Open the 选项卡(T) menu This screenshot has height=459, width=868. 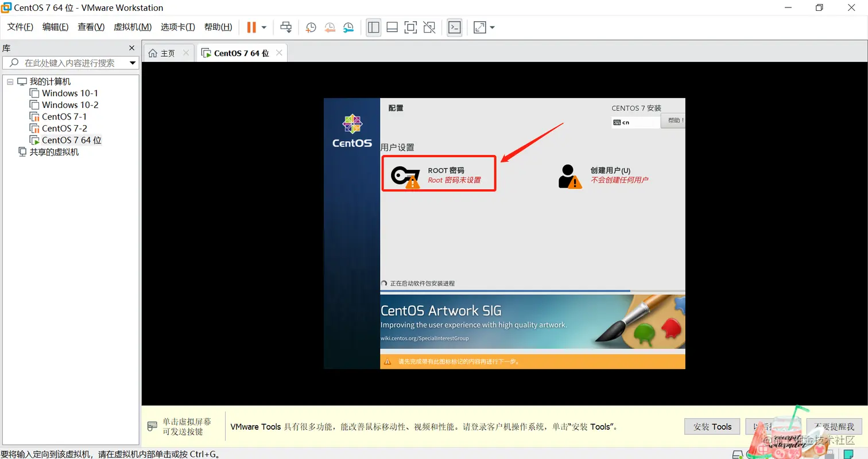coord(178,27)
